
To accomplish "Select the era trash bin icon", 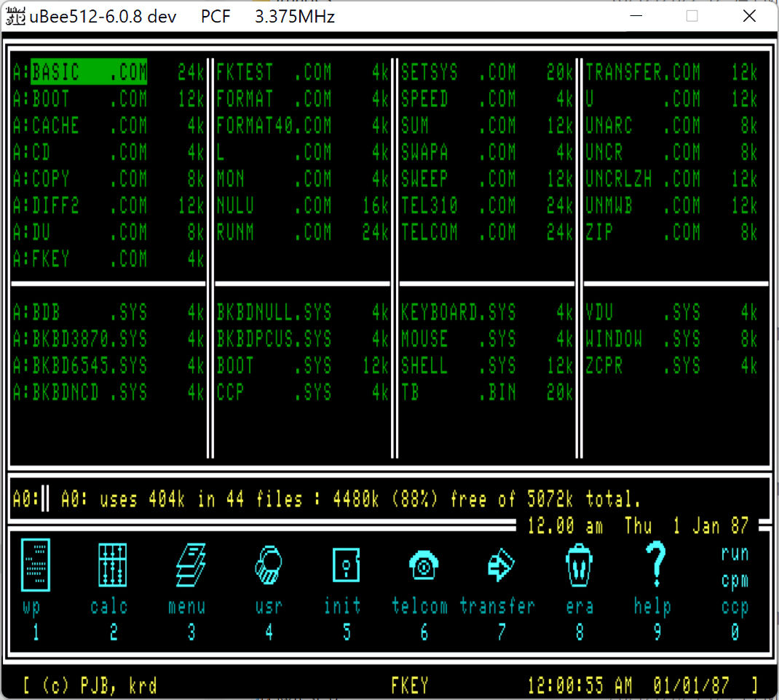I will (579, 565).
